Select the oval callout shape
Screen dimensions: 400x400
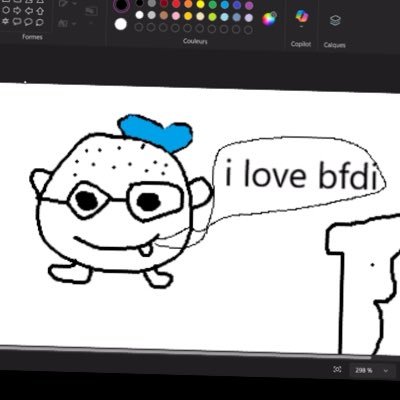pyautogui.click(x=28, y=22)
